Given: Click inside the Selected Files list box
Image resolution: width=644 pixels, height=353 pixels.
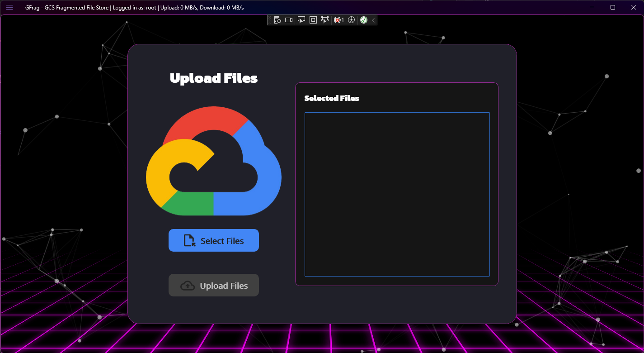Looking at the screenshot, I should point(397,194).
